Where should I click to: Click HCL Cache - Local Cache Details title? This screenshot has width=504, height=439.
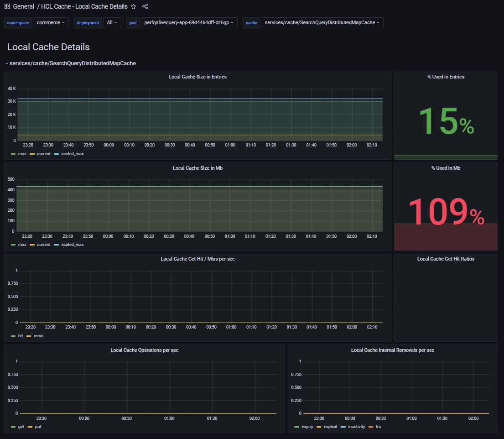[x=84, y=6]
